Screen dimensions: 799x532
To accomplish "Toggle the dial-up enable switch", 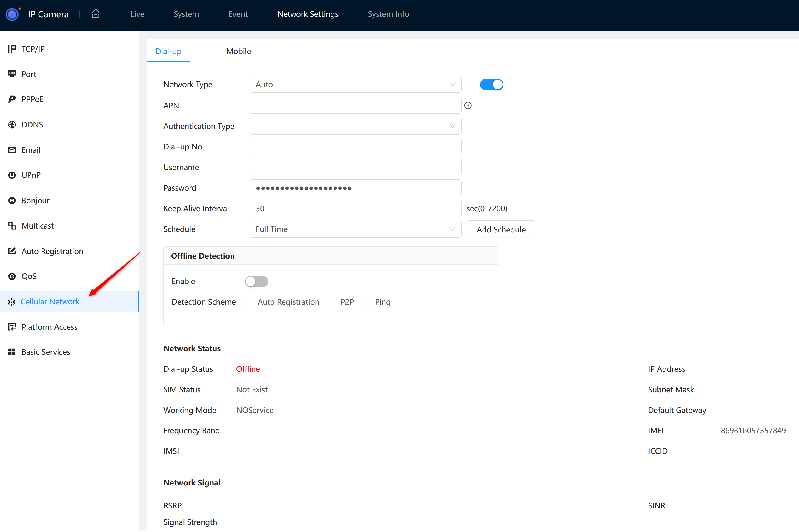I will coord(491,84).
